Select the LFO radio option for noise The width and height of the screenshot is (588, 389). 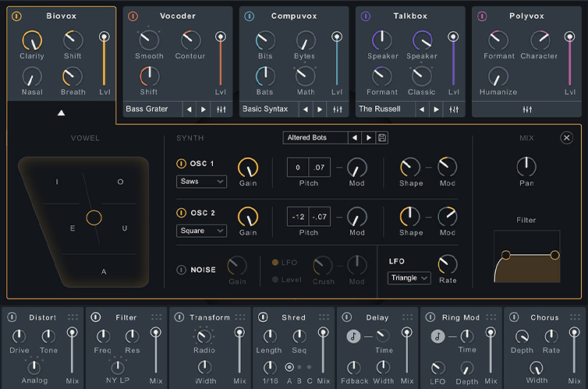point(275,263)
